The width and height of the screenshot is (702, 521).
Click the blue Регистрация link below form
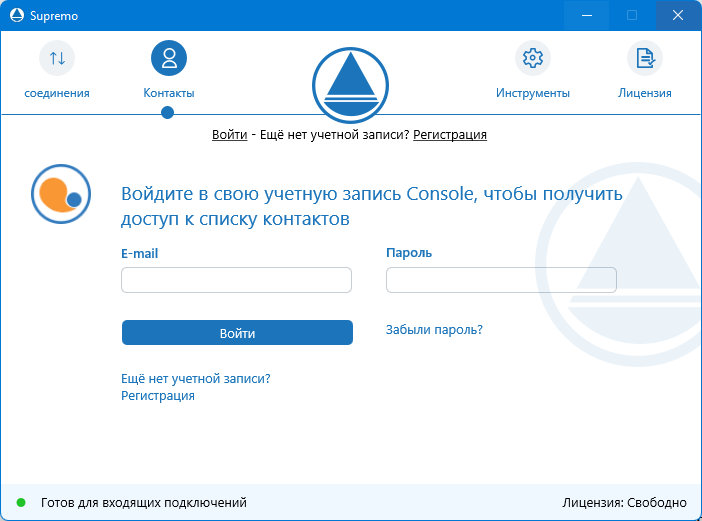pyautogui.click(x=158, y=396)
